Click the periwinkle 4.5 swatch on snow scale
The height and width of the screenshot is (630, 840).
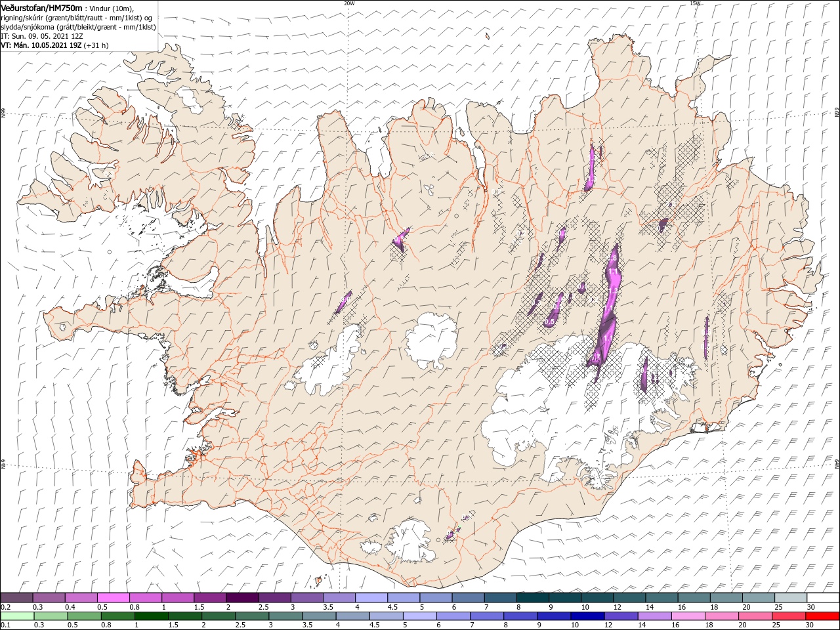tap(404, 597)
